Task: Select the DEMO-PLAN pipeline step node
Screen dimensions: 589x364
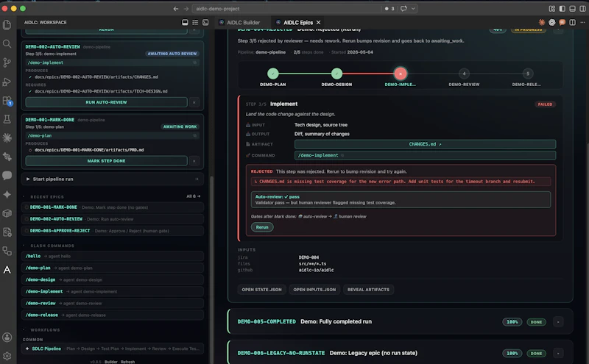Action: click(273, 74)
